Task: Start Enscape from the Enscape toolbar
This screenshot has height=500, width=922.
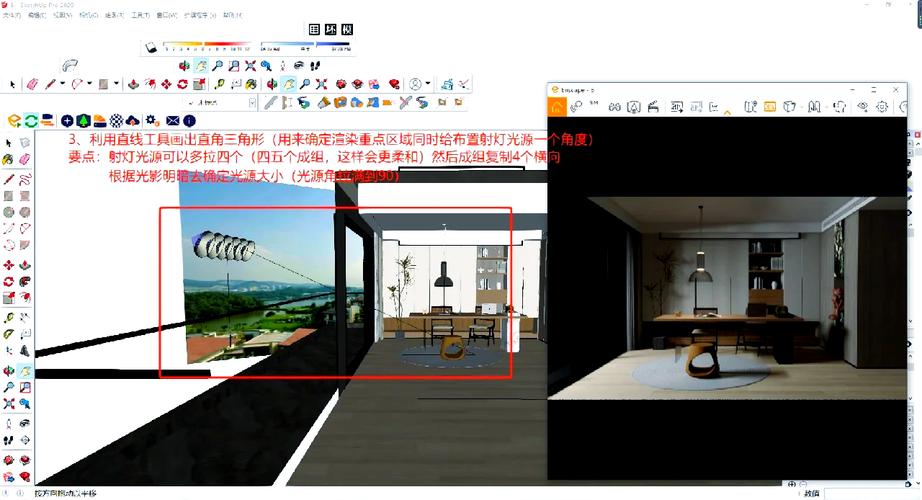Action: coord(14,121)
